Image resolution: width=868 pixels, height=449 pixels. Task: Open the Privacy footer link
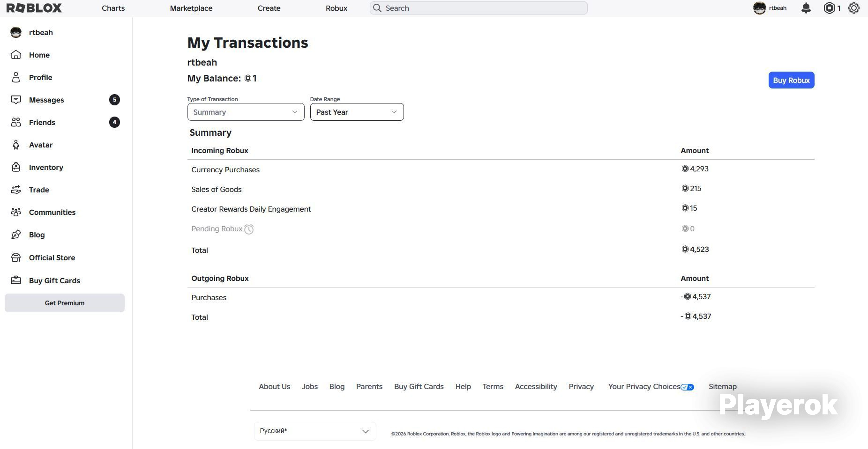[581, 387]
